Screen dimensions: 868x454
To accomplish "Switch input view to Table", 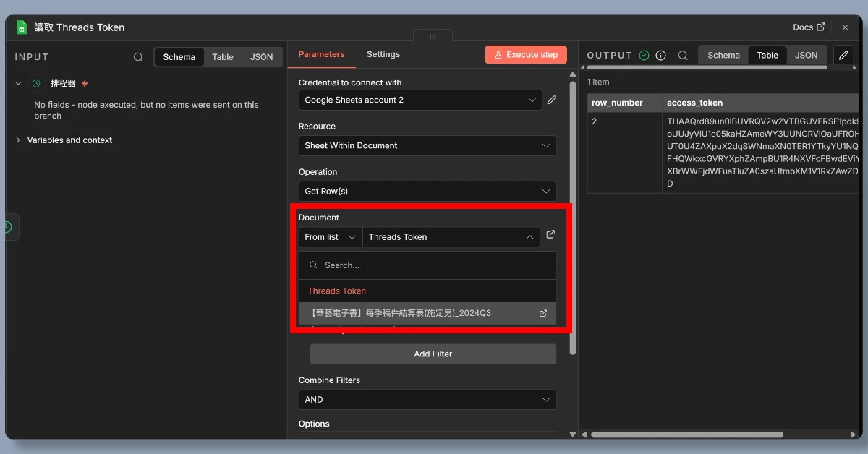I will click(x=223, y=57).
